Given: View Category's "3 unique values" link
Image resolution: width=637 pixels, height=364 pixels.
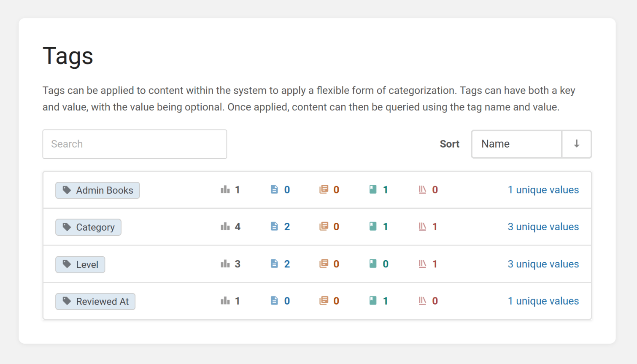Looking at the screenshot, I should (x=543, y=227).
